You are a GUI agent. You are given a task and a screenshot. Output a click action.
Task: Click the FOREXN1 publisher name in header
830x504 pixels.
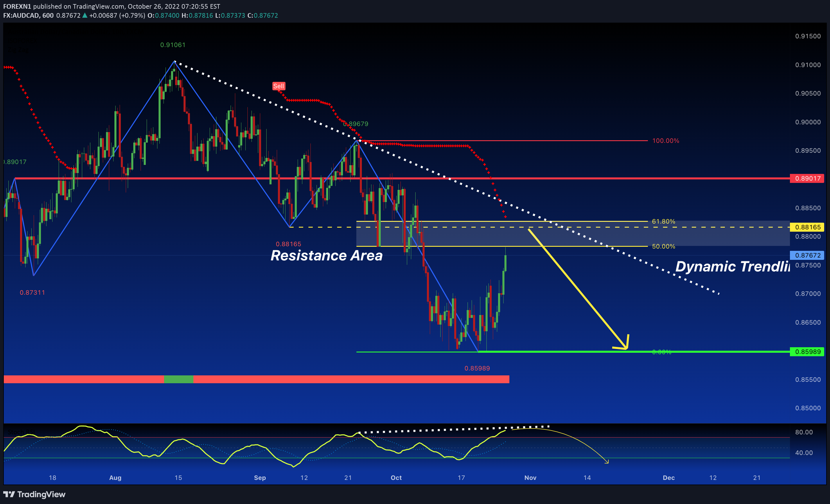tap(17, 6)
